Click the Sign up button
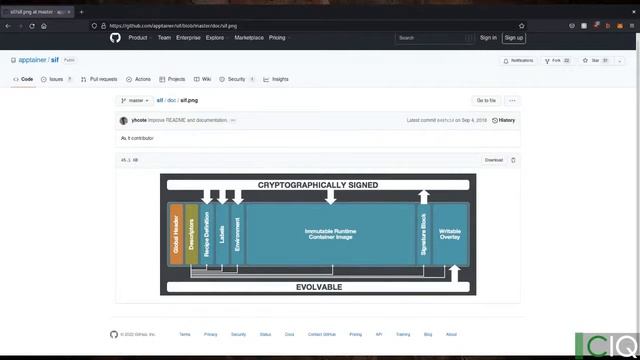Viewport: 640px width, 360px height. [x=513, y=38]
